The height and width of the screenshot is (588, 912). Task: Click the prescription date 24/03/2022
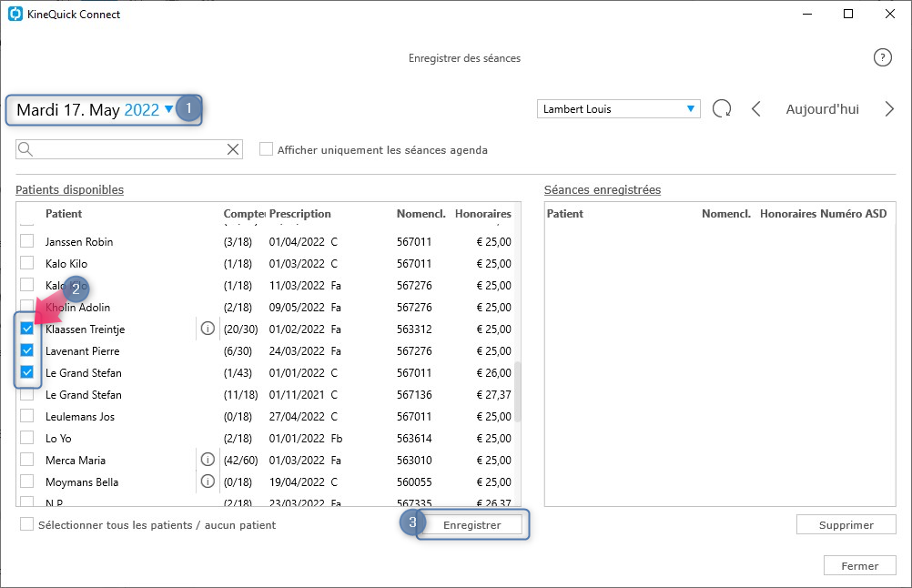[x=297, y=350]
